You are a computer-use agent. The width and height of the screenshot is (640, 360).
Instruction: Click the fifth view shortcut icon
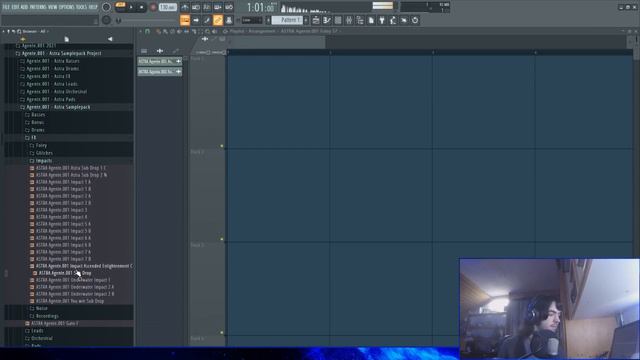coord(229,20)
